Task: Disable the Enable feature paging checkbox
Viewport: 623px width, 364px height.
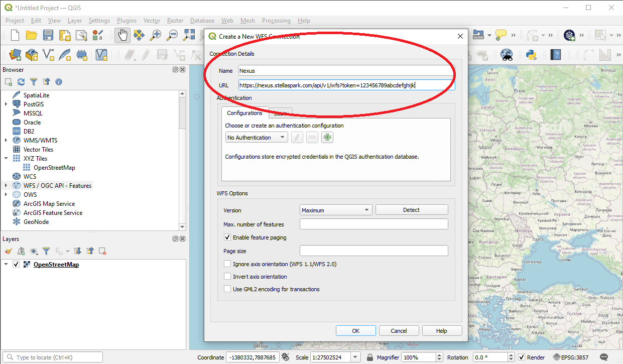Action: point(227,237)
